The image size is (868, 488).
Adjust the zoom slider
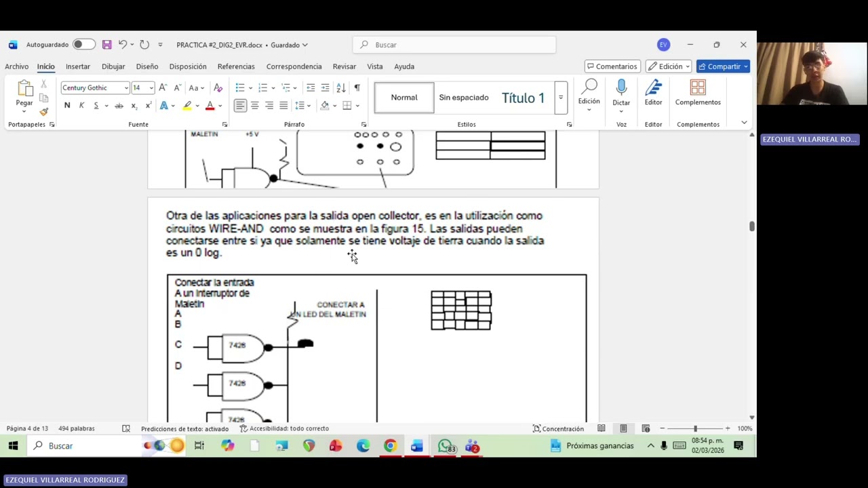coord(695,428)
